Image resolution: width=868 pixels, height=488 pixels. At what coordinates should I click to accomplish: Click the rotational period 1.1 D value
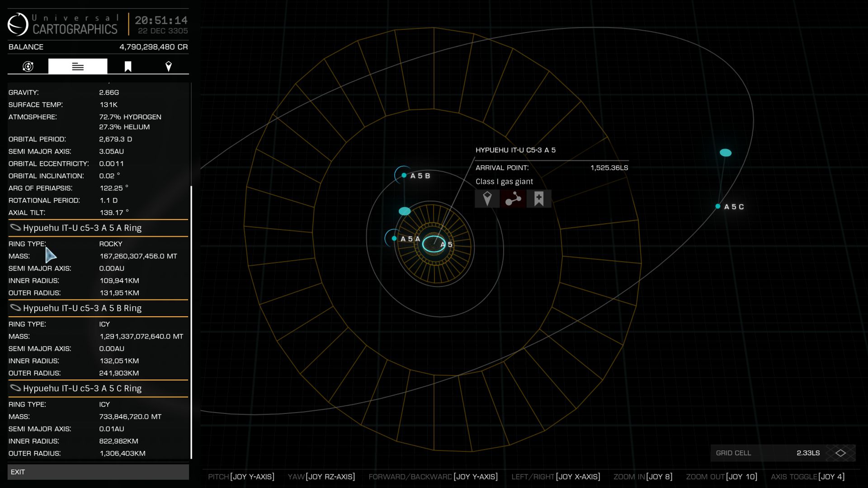(x=108, y=200)
